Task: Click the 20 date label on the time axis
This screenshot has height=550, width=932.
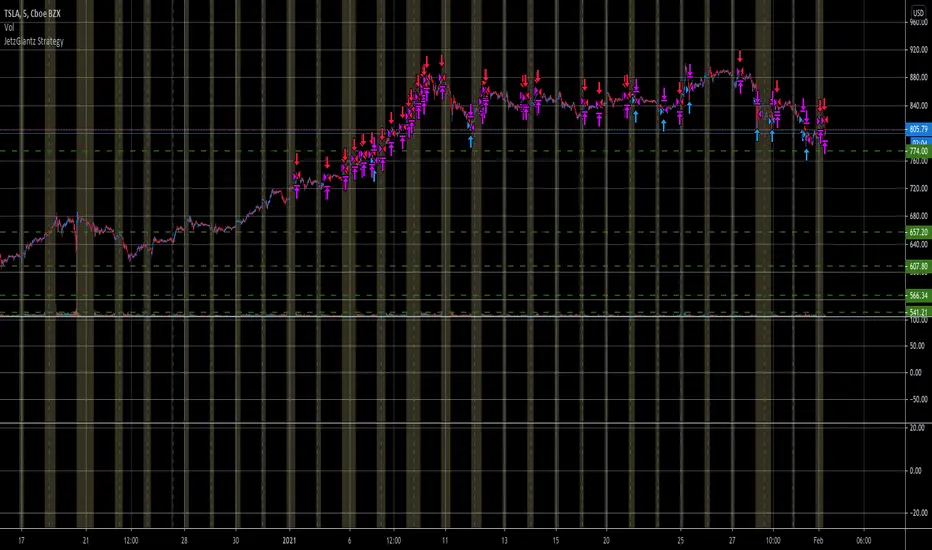Action: pos(606,540)
